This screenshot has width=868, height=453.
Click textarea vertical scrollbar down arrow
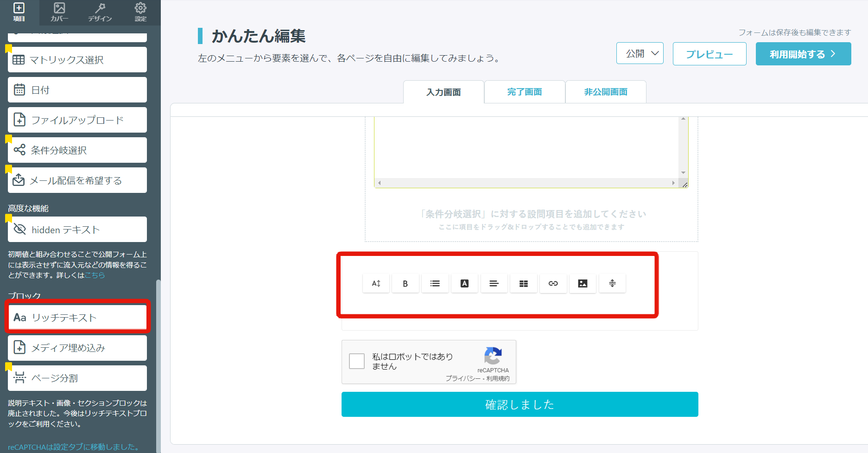click(x=683, y=173)
